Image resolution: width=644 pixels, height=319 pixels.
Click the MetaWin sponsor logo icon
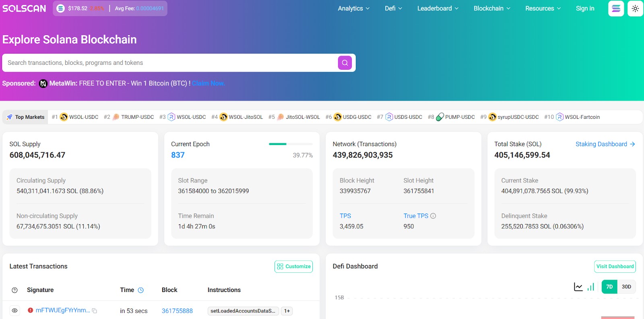[43, 84]
